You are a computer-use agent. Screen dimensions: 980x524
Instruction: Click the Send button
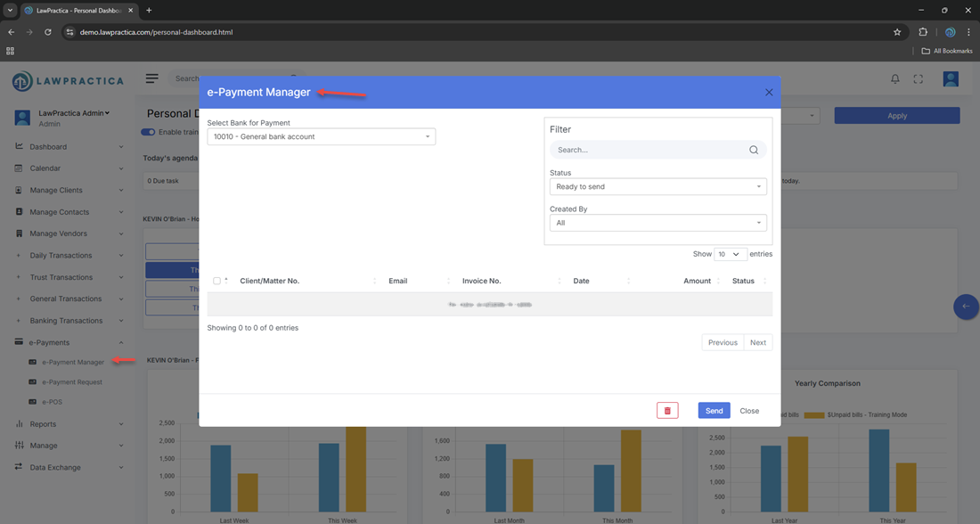pos(714,411)
